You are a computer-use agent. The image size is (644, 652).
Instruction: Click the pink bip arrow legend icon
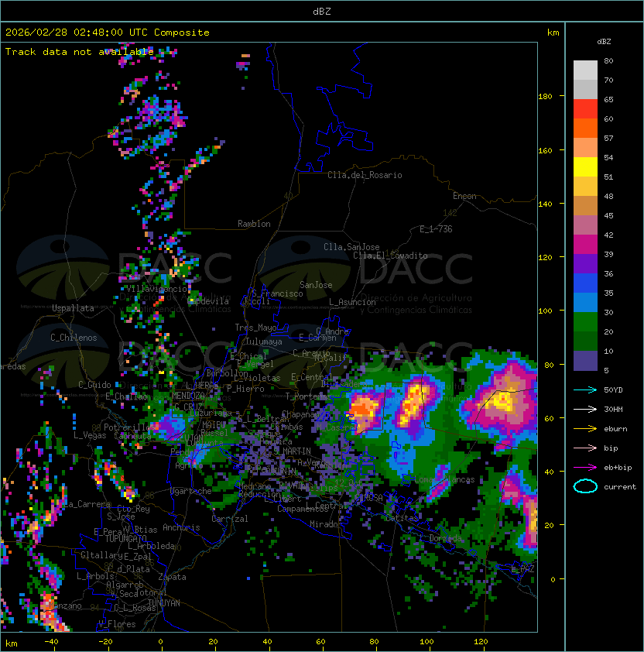[x=585, y=448]
